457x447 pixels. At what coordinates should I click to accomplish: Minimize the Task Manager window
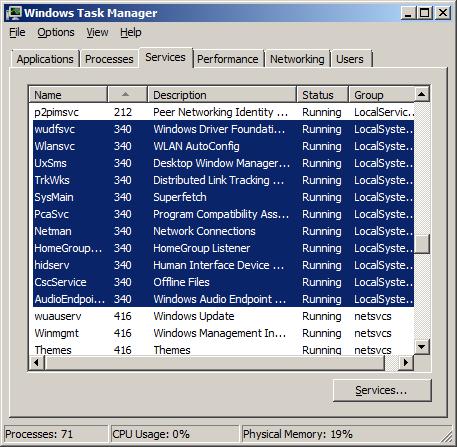[x=408, y=13]
